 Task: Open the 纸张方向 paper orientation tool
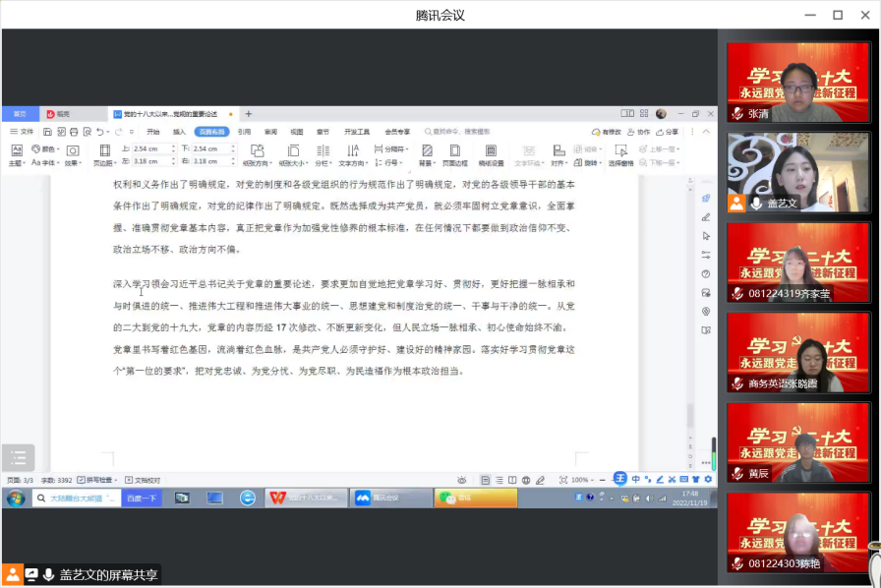tap(257, 154)
